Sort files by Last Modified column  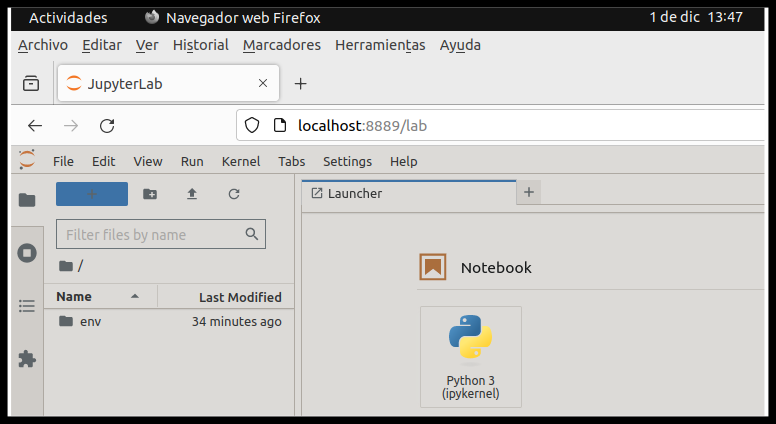[226, 297]
